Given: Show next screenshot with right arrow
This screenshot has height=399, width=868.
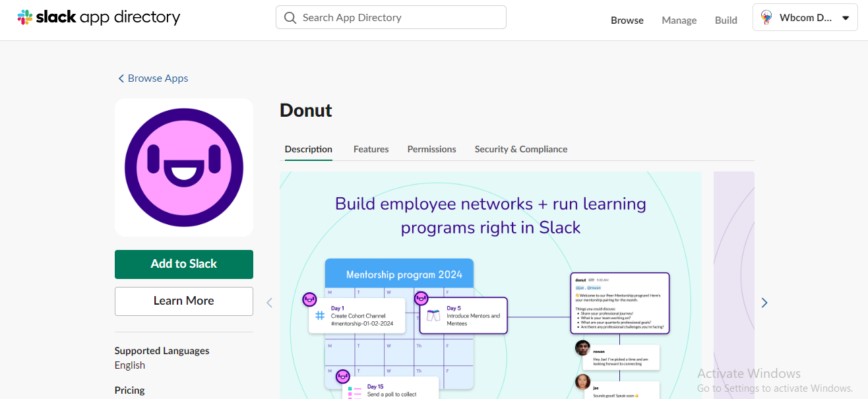Looking at the screenshot, I should (764, 303).
